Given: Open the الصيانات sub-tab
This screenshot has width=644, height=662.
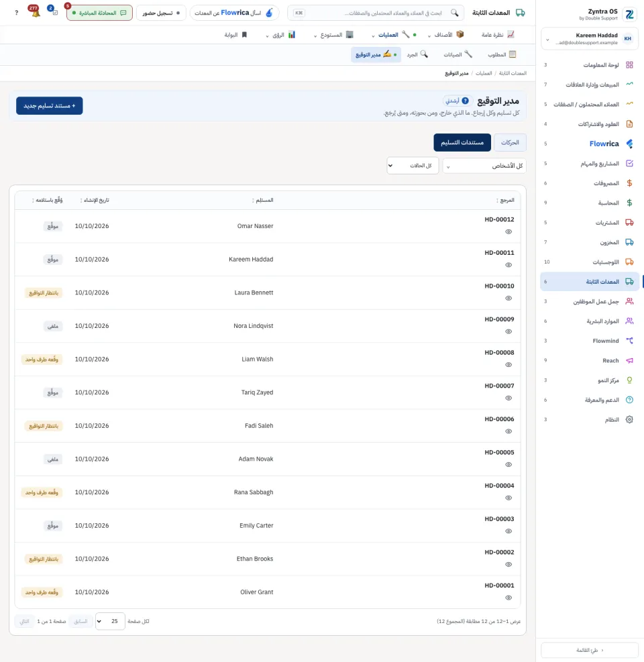Looking at the screenshot, I should (x=458, y=54).
